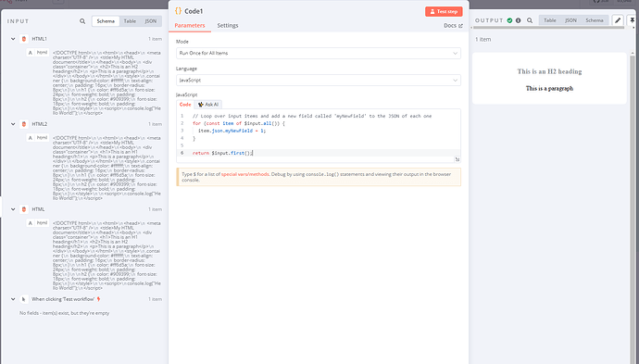Click the pencil edit output icon
Screen dimensions: 639x364
(618, 20)
